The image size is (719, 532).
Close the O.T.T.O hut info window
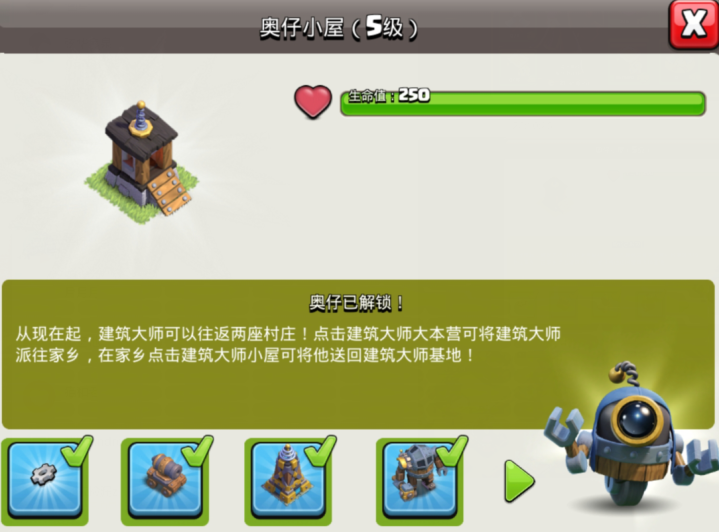693,24
